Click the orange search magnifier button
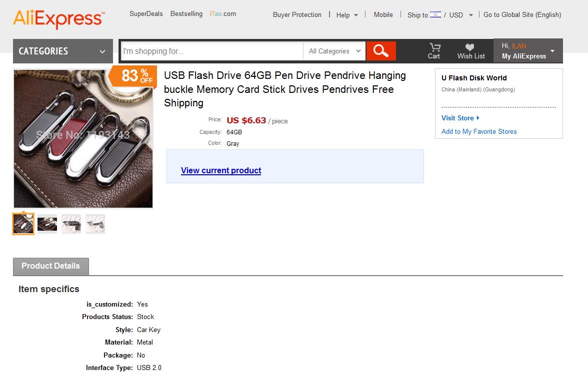This screenshot has height=376, width=588. click(x=381, y=51)
